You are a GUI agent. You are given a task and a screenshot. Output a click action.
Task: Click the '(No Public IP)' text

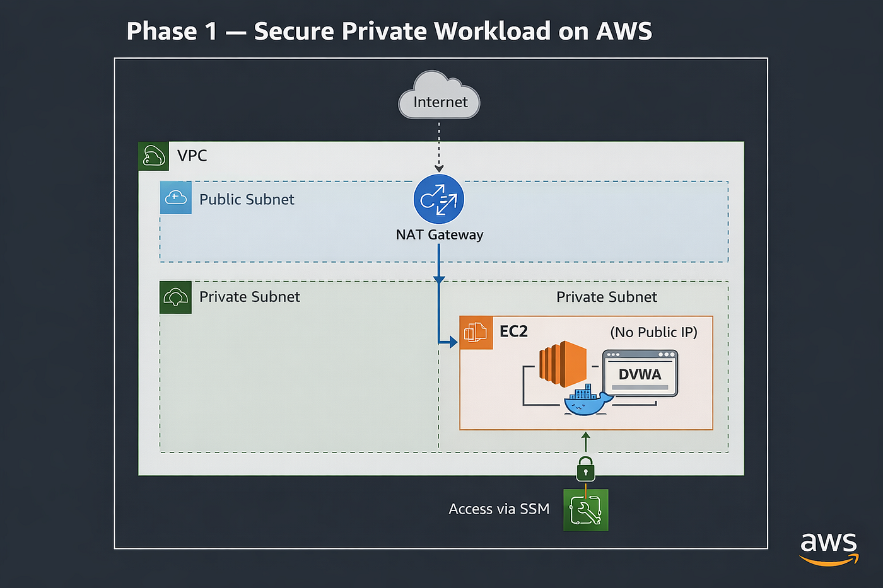(x=654, y=332)
